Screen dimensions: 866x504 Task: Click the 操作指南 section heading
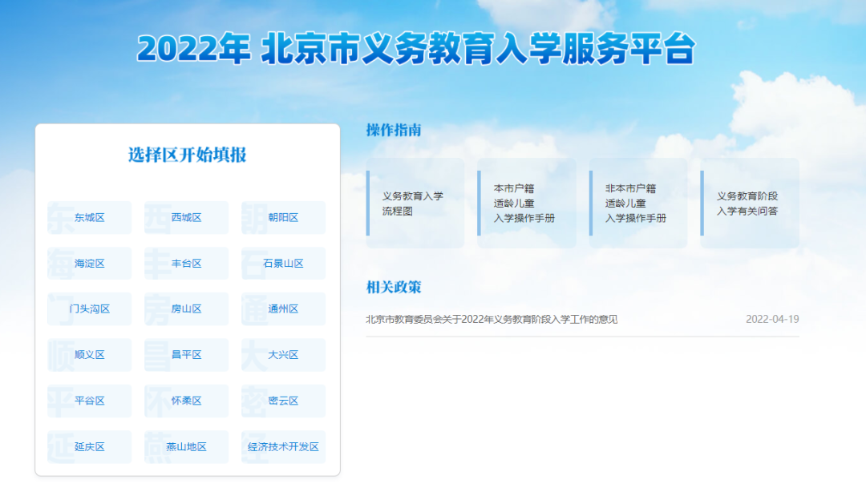pos(394,131)
